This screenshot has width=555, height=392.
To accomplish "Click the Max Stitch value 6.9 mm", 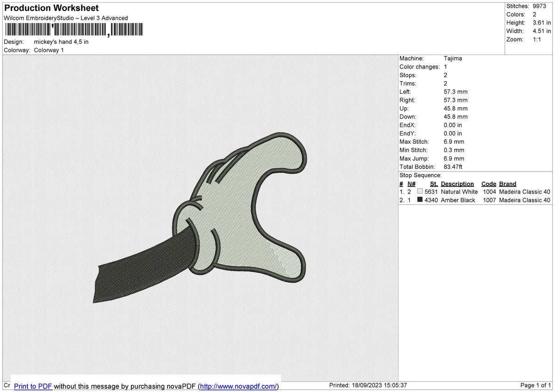I will (454, 142).
